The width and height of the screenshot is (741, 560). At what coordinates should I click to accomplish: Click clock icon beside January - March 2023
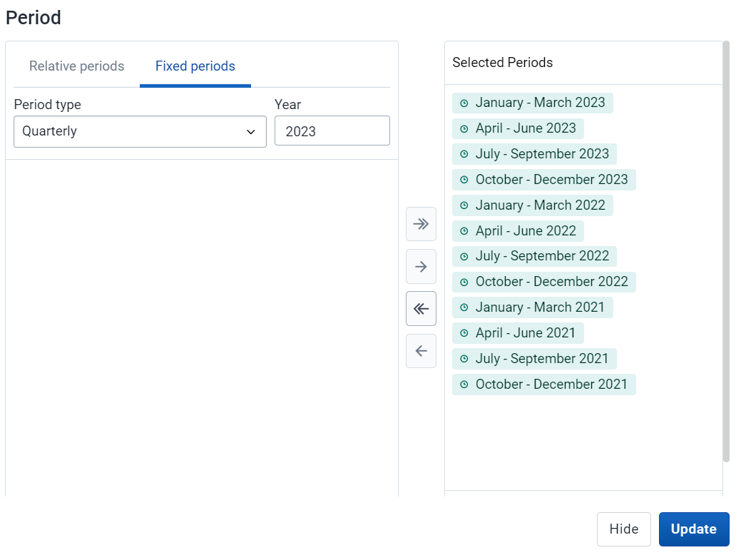(464, 103)
